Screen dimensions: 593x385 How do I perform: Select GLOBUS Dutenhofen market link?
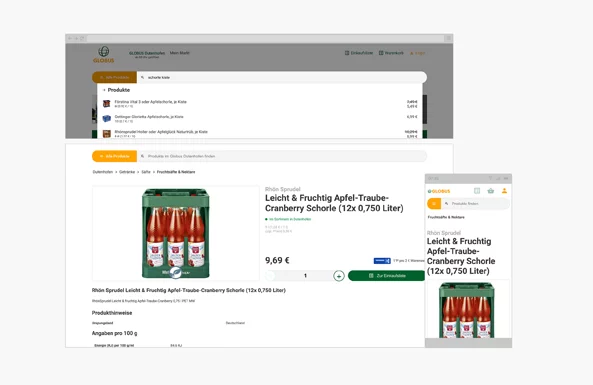pos(147,53)
